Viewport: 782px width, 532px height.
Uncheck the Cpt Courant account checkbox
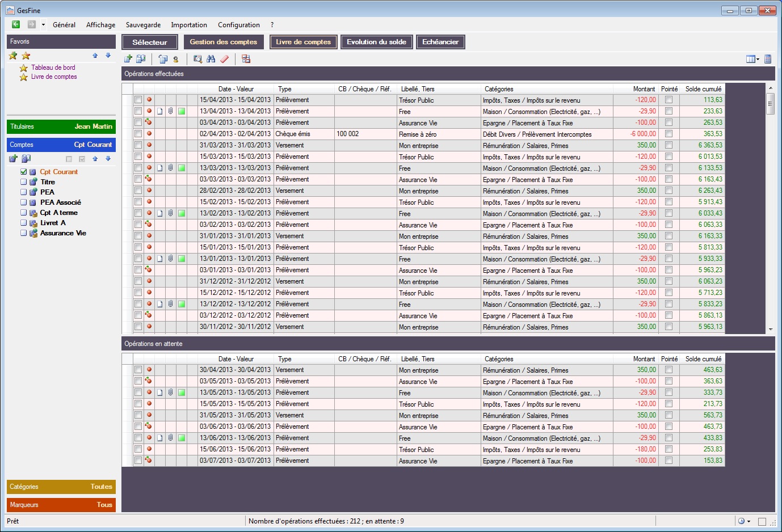(24, 172)
